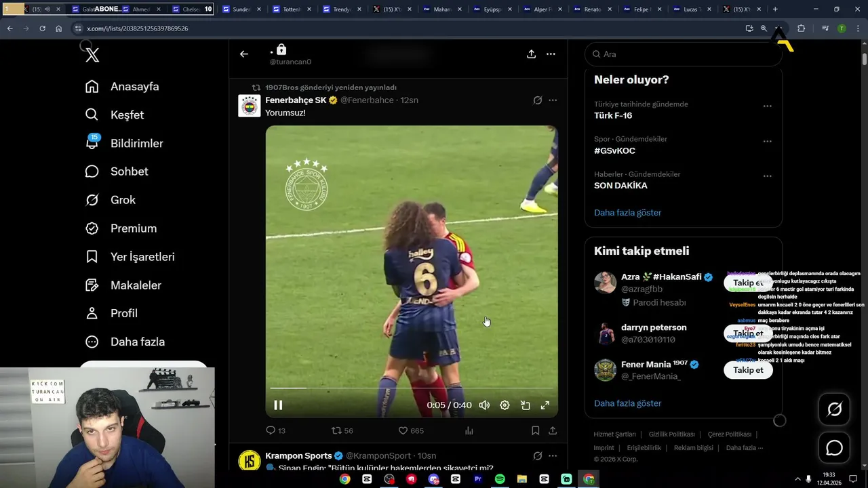Pause the video
The image size is (868, 488).
coord(278,405)
